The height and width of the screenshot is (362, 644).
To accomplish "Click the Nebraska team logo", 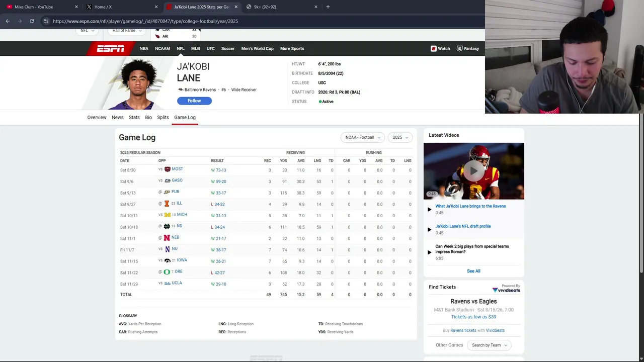I will [x=167, y=238].
